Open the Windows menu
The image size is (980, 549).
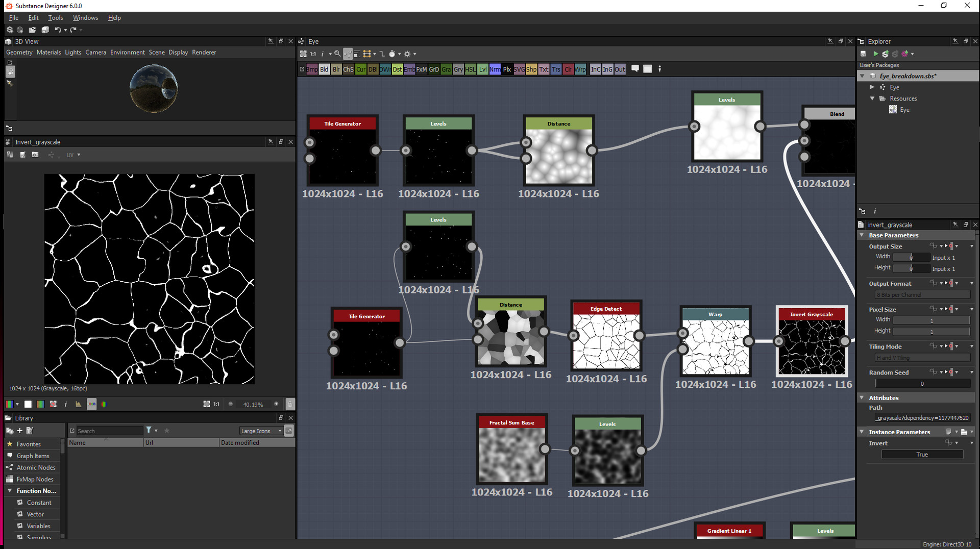pyautogui.click(x=85, y=18)
